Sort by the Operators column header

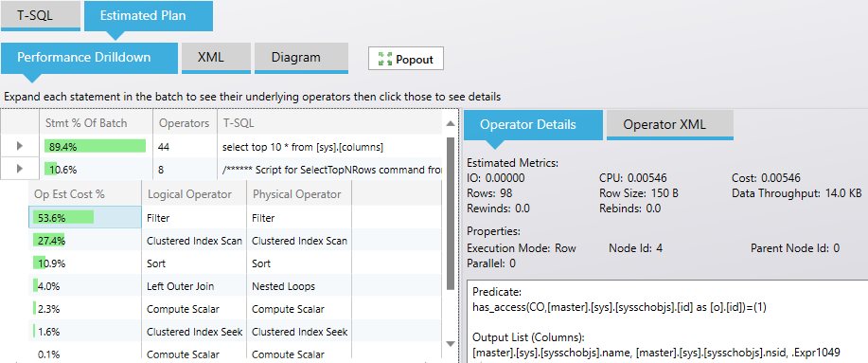185,123
